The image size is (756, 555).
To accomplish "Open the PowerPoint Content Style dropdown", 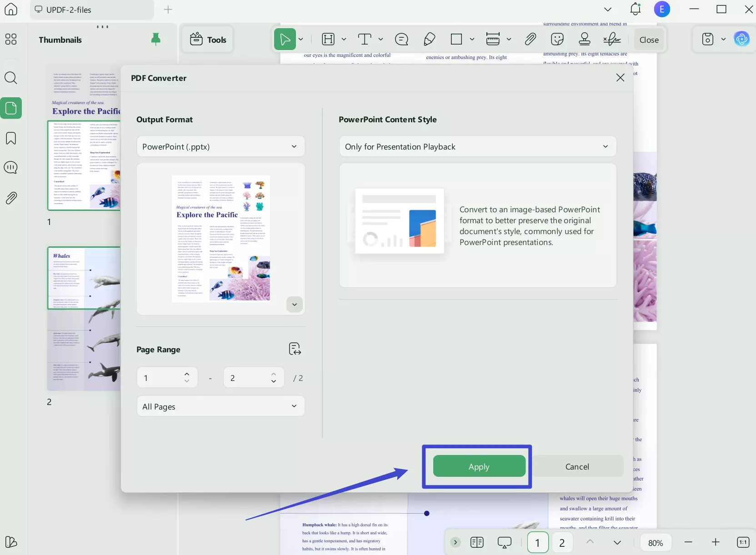I will point(478,146).
